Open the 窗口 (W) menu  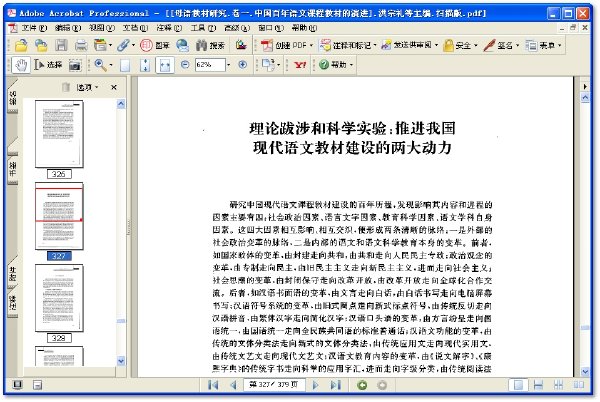(x=271, y=28)
